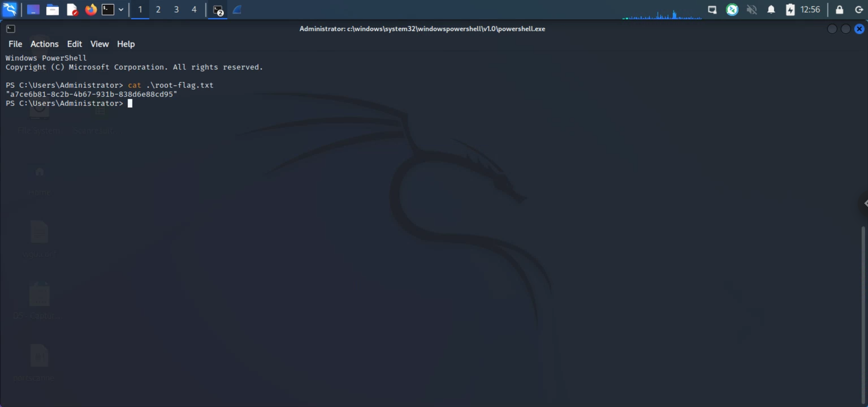This screenshot has width=868, height=407.
Task: Open the Actions menu
Action: click(44, 44)
